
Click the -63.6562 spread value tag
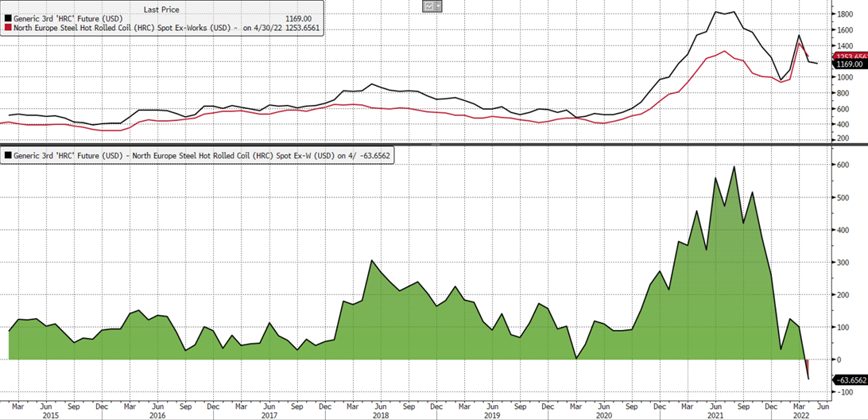pos(847,381)
